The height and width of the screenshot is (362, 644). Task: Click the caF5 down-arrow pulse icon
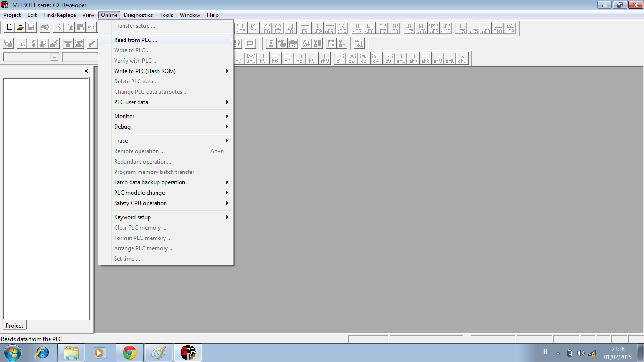click(473, 28)
